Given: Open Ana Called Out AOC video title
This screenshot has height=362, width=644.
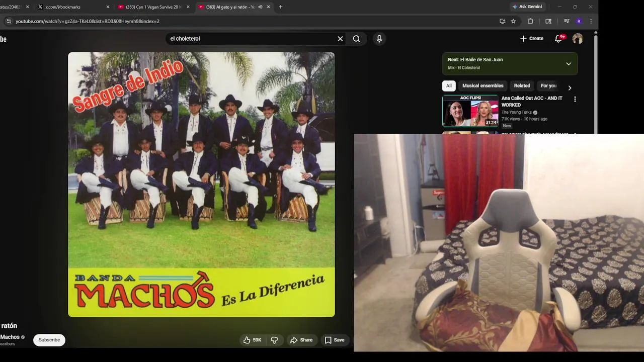Looking at the screenshot, I should click(x=532, y=102).
